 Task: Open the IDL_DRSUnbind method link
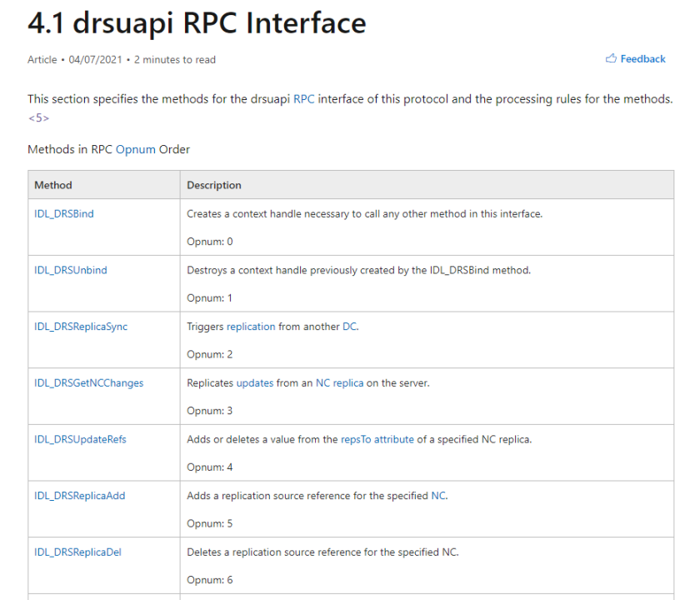71,270
